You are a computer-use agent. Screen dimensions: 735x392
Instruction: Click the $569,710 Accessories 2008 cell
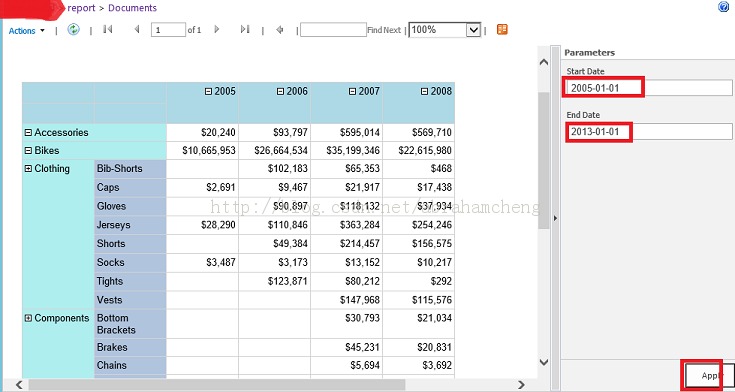tap(419, 133)
